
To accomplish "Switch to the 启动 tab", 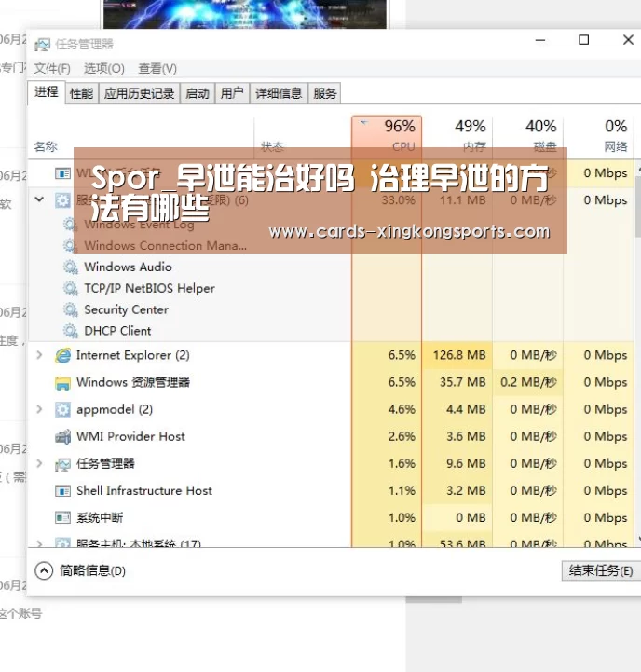I will click(x=198, y=93).
